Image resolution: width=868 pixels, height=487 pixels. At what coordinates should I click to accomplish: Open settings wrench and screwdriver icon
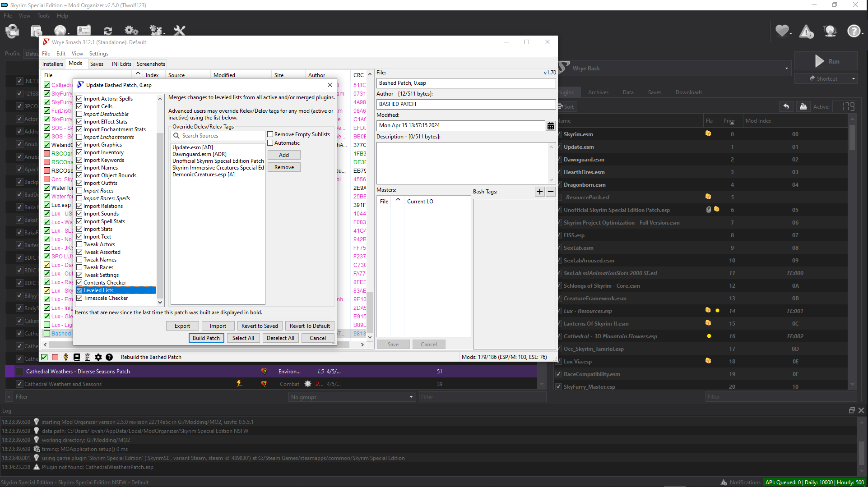pyautogui.click(x=180, y=31)
